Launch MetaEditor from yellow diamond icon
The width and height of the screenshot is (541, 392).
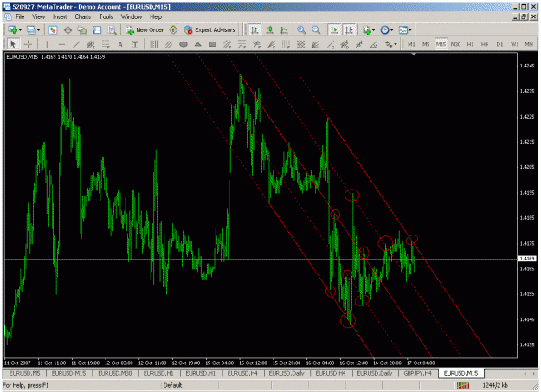[x=173, y=30]
